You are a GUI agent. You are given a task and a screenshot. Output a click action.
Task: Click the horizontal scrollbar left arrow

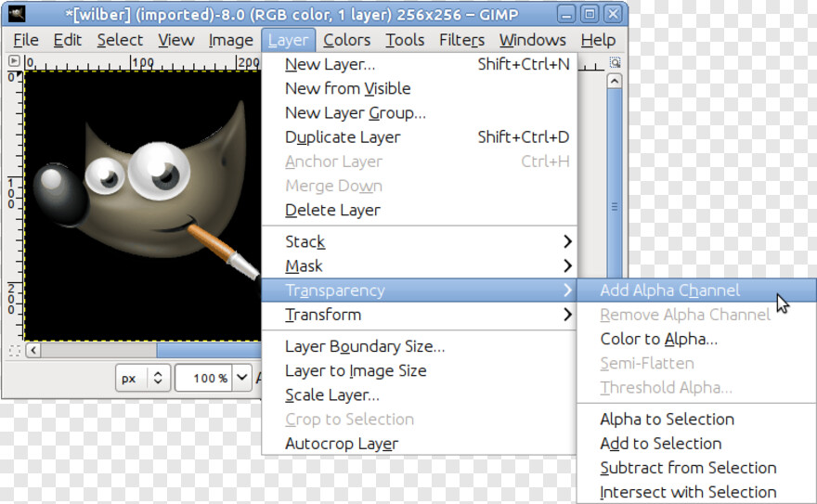point(33,351)
